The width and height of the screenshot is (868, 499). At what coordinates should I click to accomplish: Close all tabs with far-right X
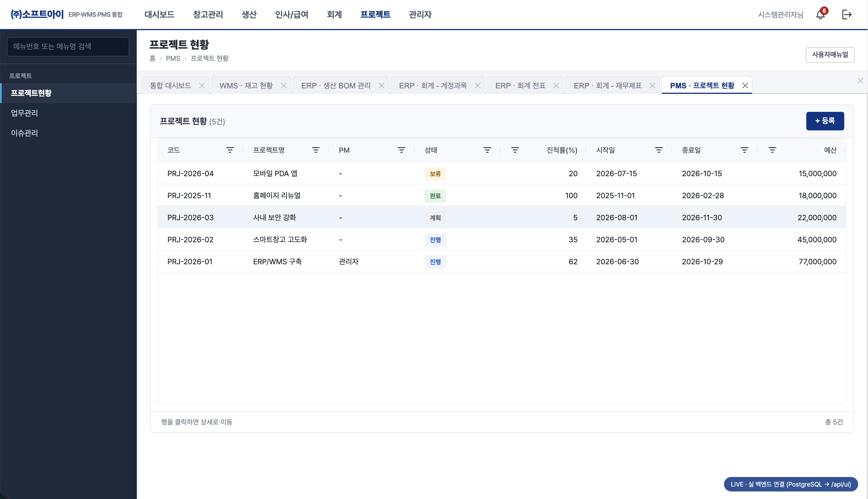click(x=860, y=81)
